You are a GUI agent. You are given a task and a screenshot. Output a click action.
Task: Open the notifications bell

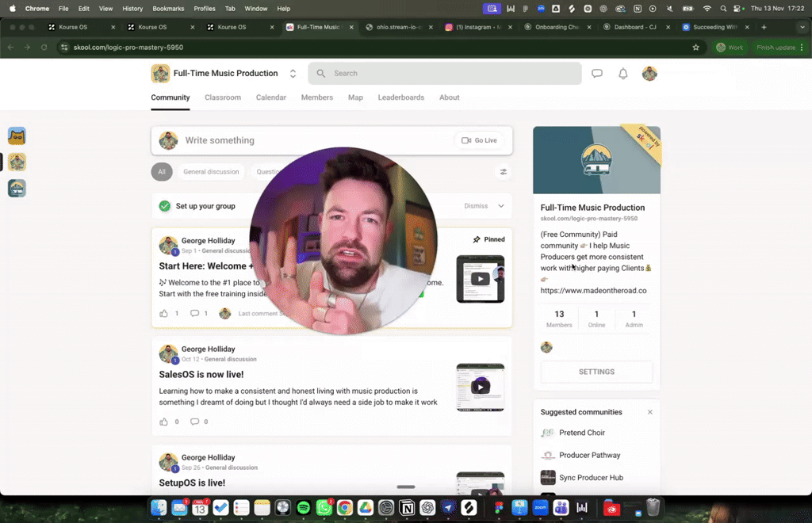coord(623,74)
